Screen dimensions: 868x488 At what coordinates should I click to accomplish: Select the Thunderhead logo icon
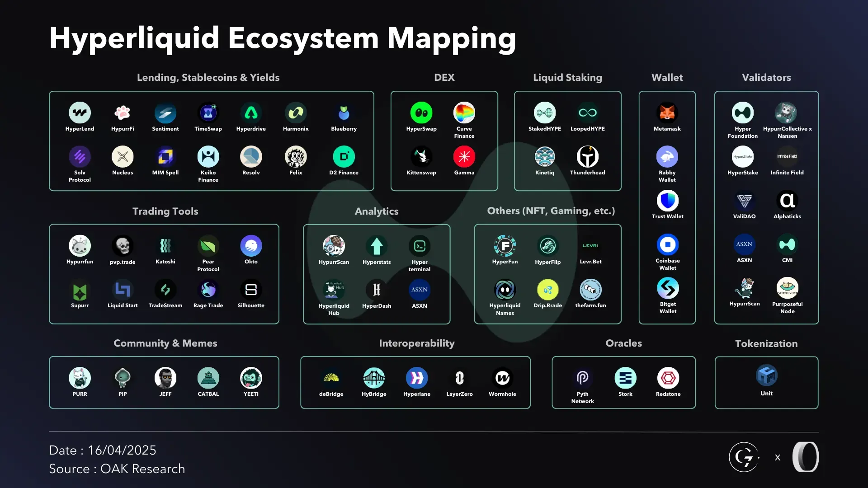click(587, 157)
